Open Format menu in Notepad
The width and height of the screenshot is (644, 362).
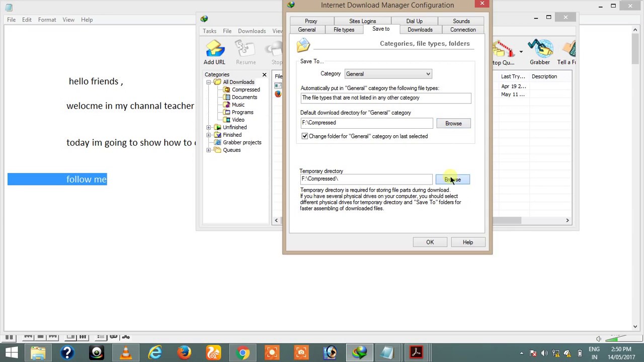click(x=47, y=20)
